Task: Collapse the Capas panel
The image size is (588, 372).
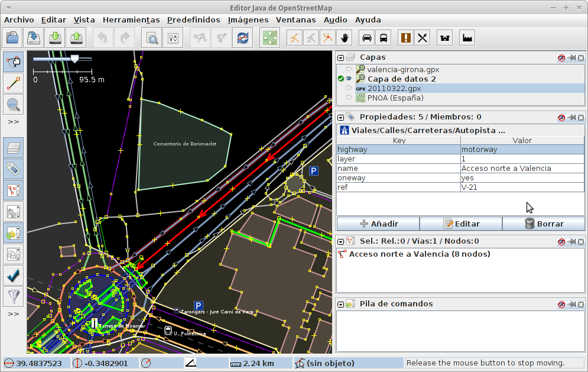Action: tap(341, 57)
